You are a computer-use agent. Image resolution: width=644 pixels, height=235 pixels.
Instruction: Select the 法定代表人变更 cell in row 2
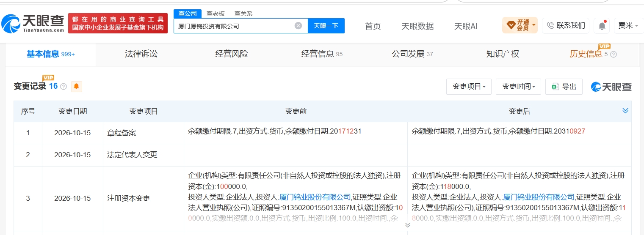tap(143, 155)
